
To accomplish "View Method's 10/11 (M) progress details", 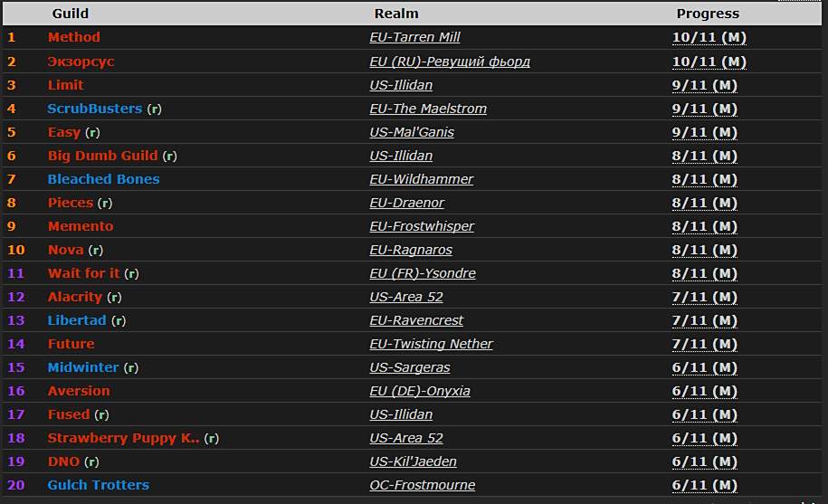I will coord(709,38).
